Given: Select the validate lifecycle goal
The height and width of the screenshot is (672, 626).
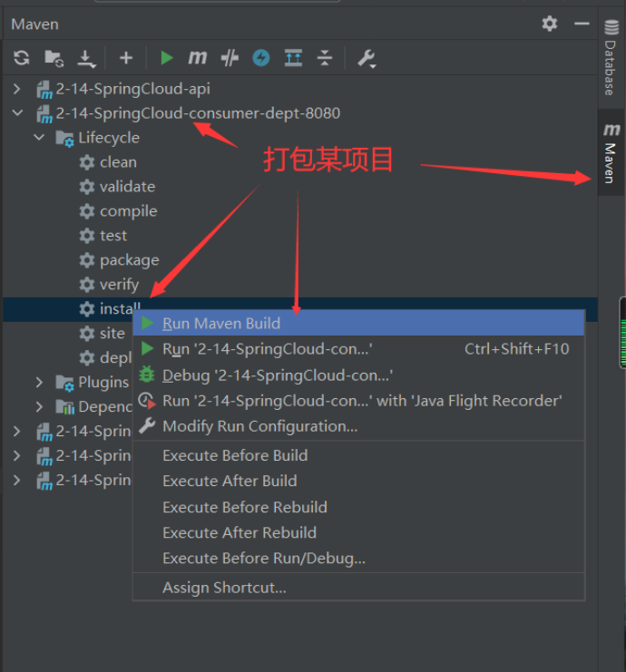Looking at the screenshot, I should pyautogui.click(x=127, y=187).
